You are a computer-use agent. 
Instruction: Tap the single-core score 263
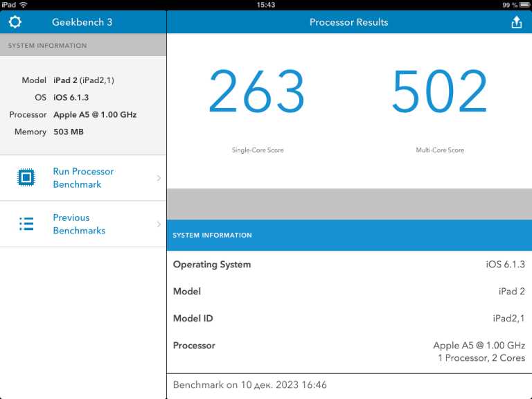(257, 91)
